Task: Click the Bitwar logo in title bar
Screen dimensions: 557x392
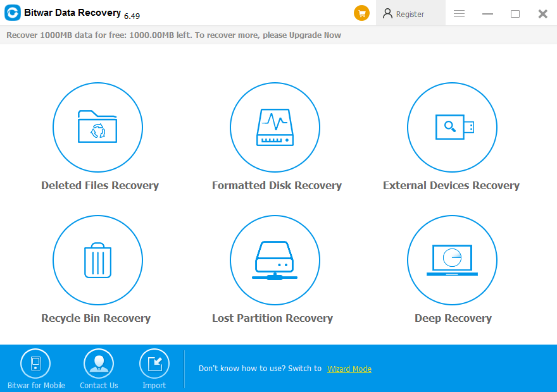Action: click(13, 13)
